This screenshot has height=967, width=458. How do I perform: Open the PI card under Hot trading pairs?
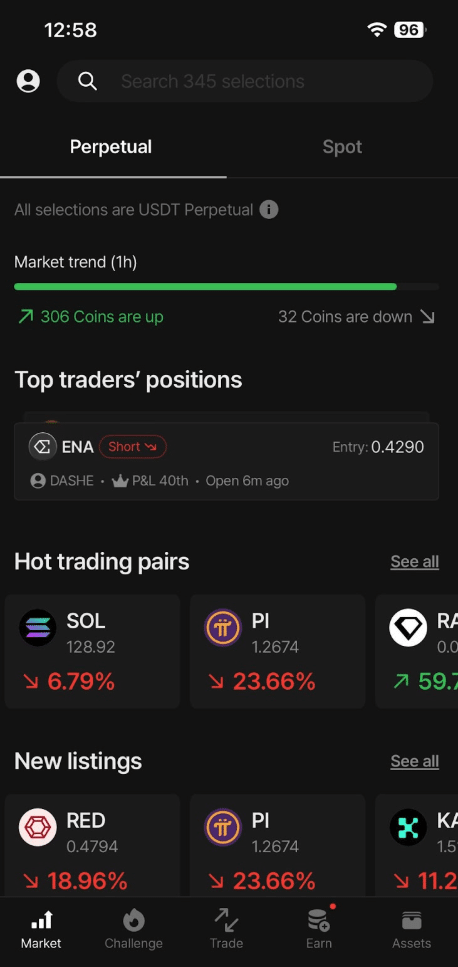pos(277,651)
